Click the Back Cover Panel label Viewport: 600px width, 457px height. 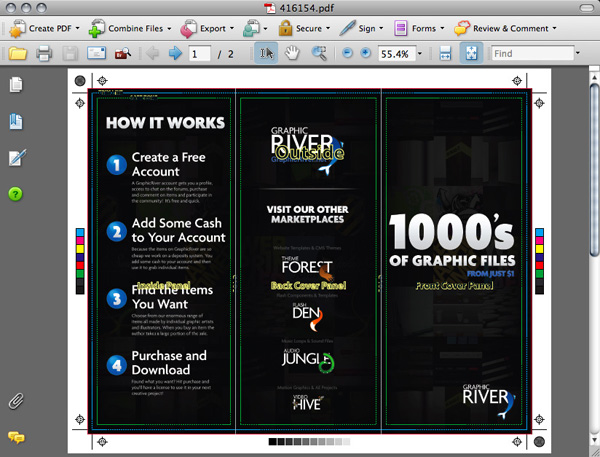tap(308, 286)
